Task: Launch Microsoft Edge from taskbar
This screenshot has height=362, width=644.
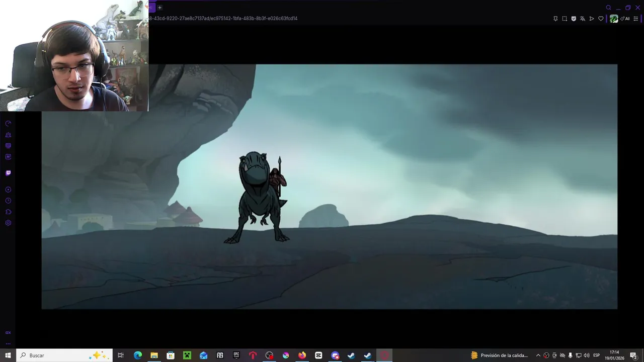Action: coord(138,355)
